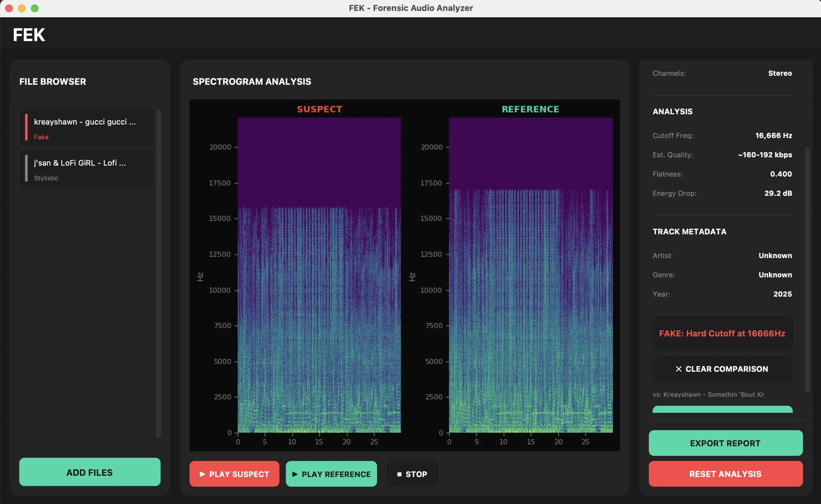Open the comparison entry vs: Kreayshawn - Somethin
Screen dimensions: 821x504
coord(708,394)
